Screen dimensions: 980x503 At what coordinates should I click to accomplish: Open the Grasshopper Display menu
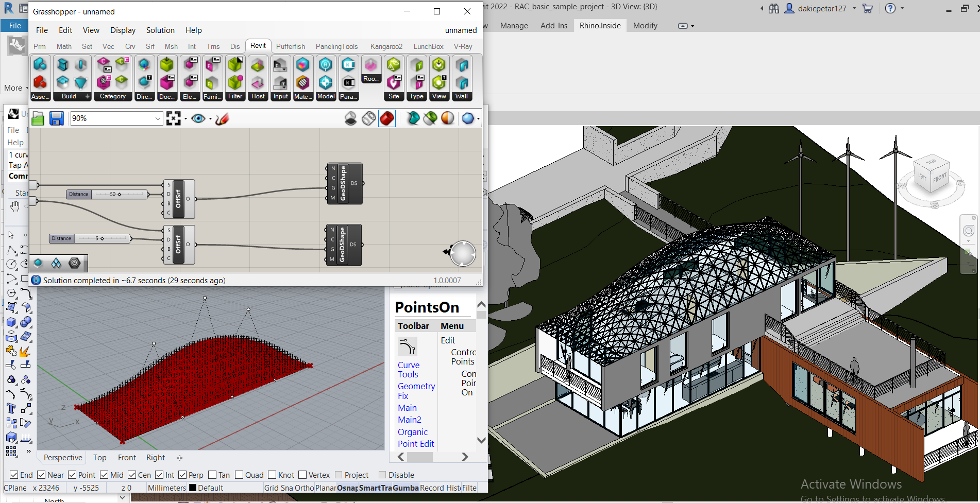123,30
